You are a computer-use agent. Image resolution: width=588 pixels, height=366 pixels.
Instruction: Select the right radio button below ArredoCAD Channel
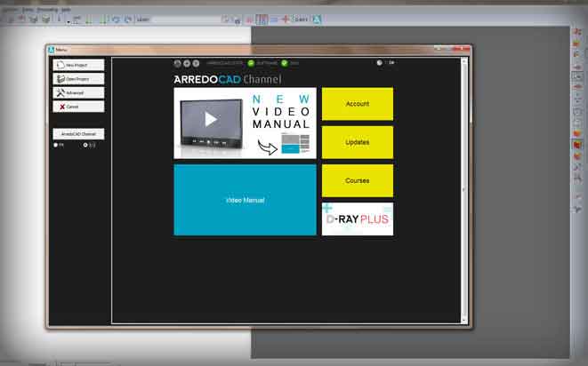point(85,145)
